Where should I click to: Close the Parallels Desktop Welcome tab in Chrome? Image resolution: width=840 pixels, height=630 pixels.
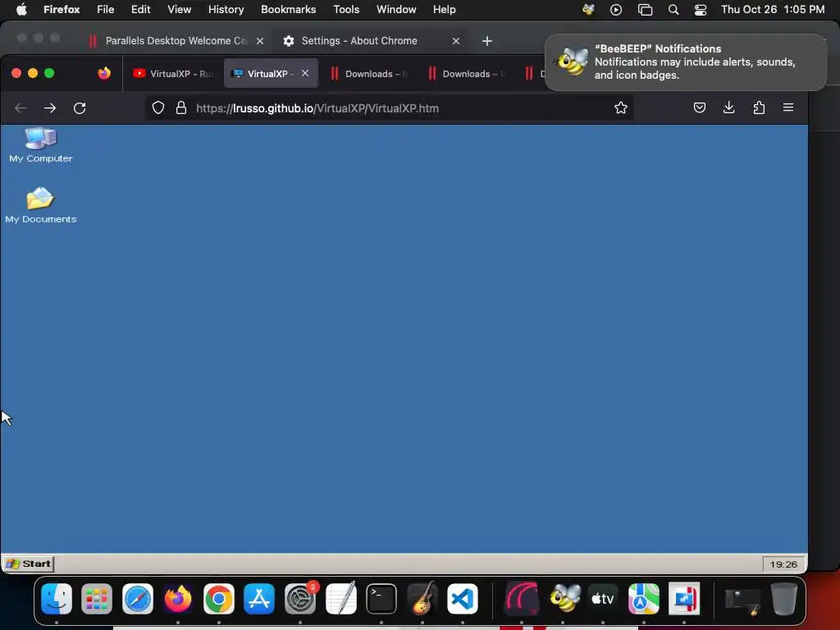[x=260, y=41]
